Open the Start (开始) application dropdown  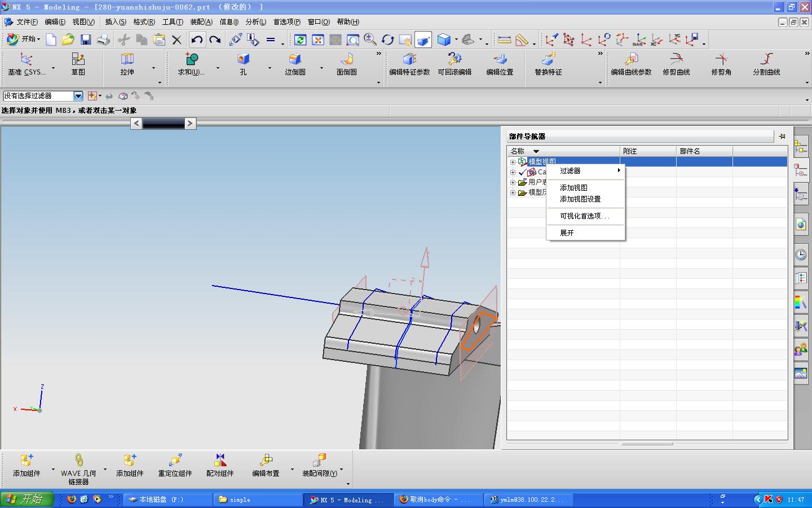tap(23, 40)
